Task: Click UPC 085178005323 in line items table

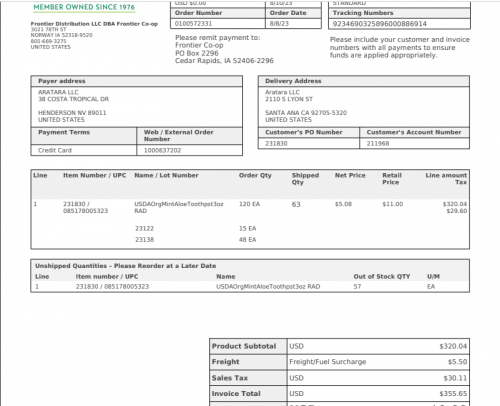Action: (85, 211)
